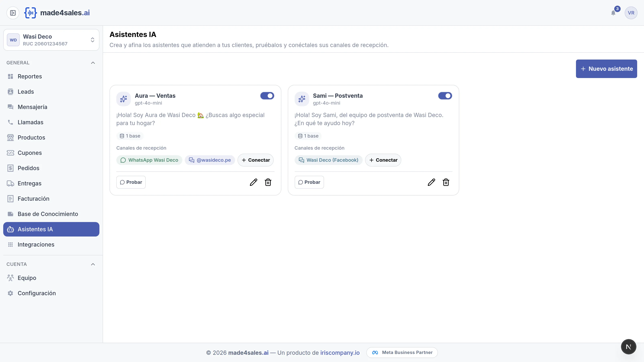Click the Equipo people icon

[x=10, y=278]
